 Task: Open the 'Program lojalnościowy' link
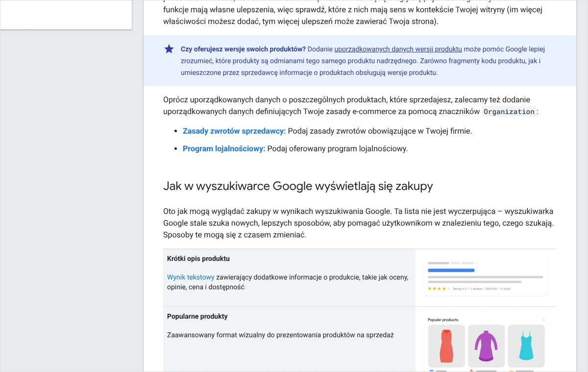(223, 149)
